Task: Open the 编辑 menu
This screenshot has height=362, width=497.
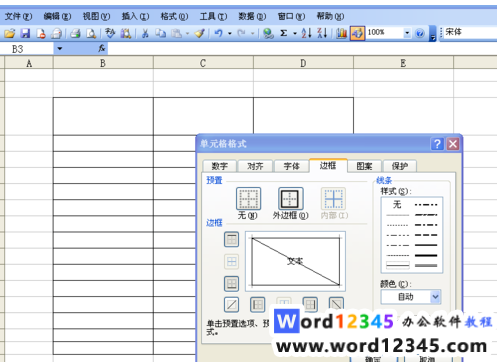Action: pos(57,16)
